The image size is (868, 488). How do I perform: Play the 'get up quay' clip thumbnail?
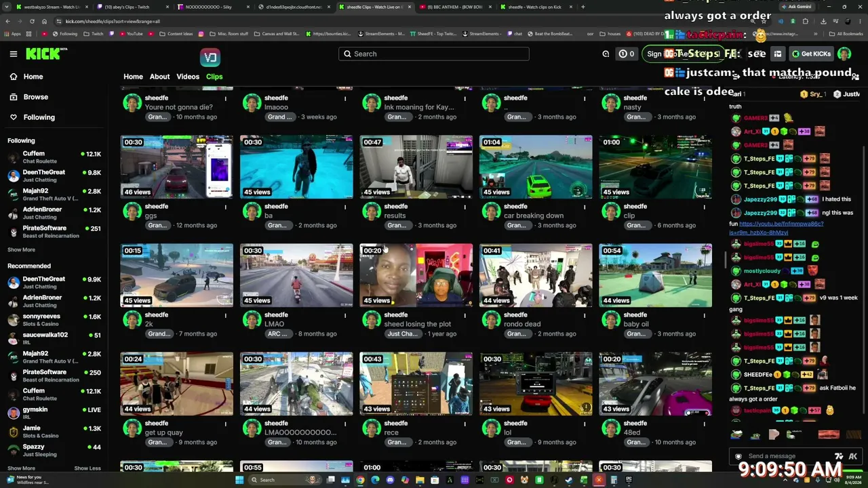point(177,384)
